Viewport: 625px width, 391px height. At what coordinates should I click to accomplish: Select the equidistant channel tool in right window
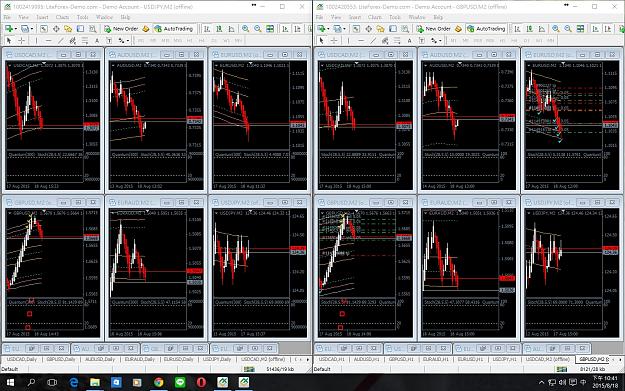tap(385, 40)
